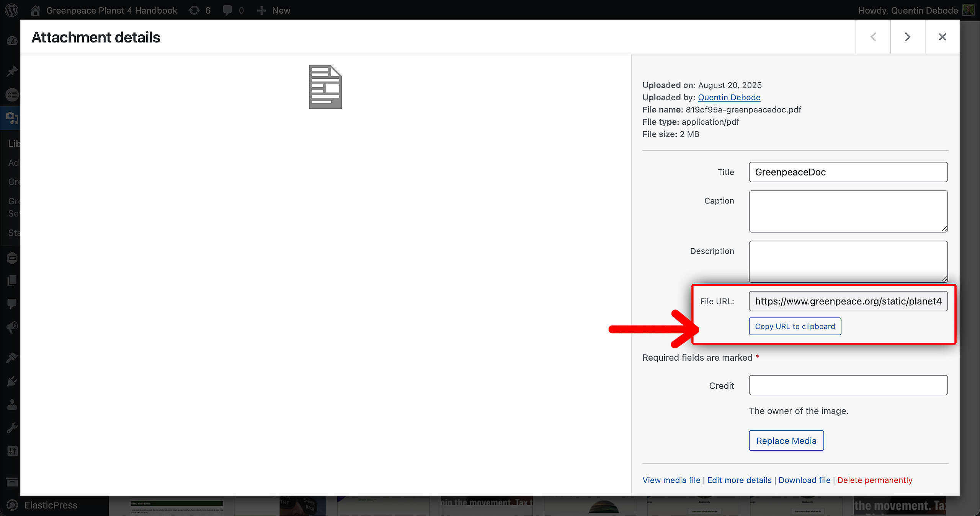Click the file name 819cf95a-greenpeacedoc.pdf
The height and width of the screenshot is (516, 980).
click(743, 110)
